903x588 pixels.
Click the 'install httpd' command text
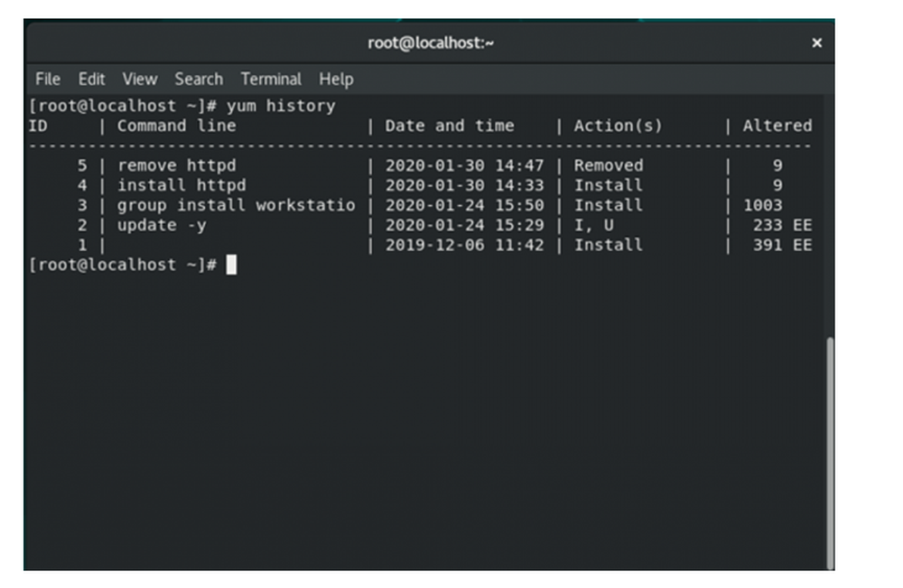pyautogui.click(x=182, y=185)
